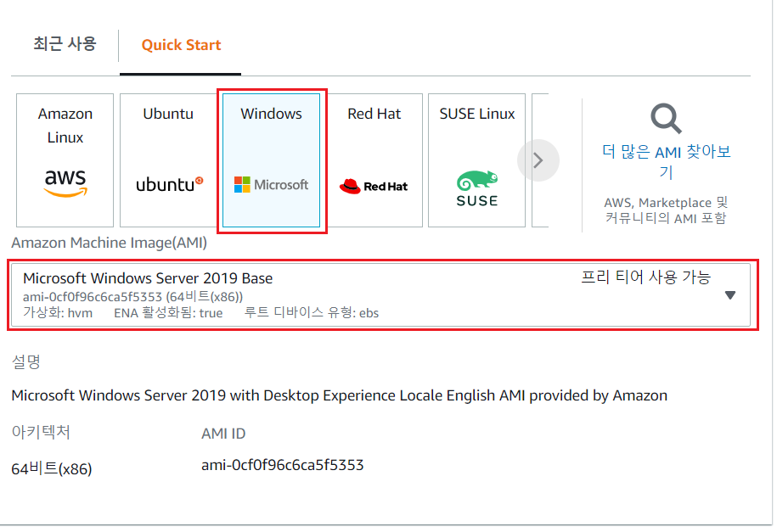Click the 프리 티어 사용 가능 label

(x=645, y=277)
